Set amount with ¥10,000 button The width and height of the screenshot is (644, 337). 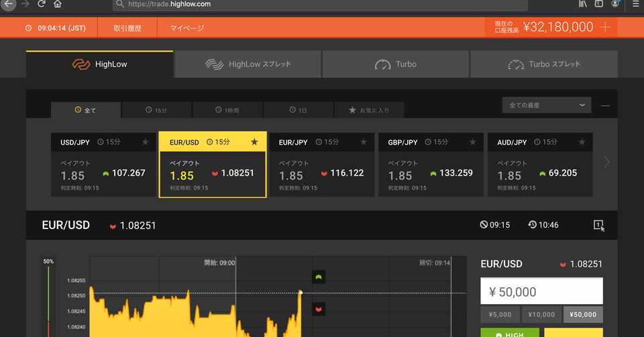coord(541,314)
